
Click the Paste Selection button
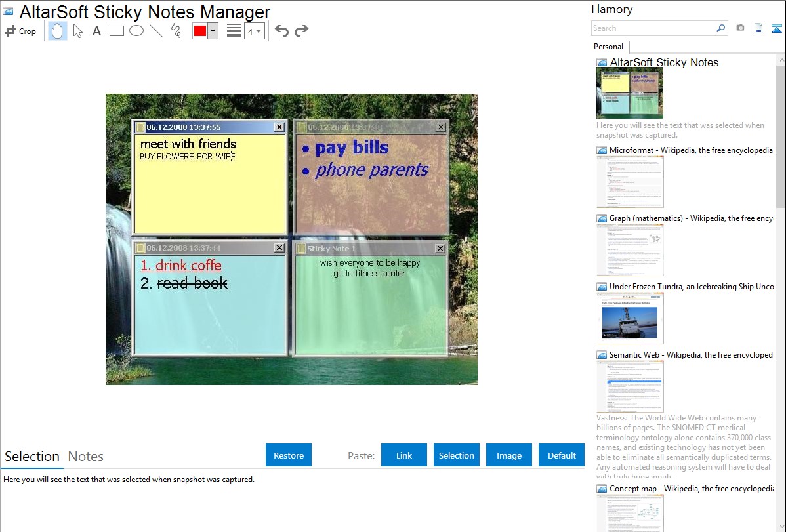[456, 455]
